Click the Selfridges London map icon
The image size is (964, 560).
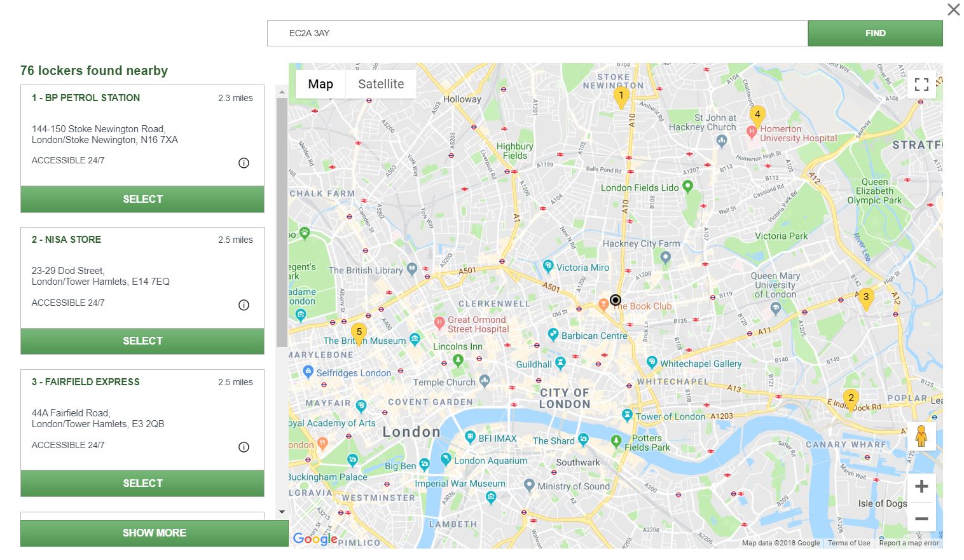tap(308, 371)
